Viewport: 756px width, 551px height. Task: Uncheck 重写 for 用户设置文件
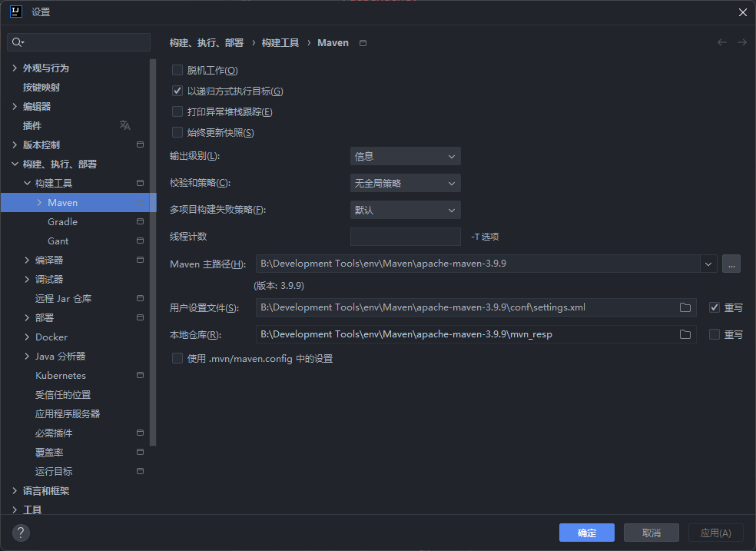click(x=715, y=307)
